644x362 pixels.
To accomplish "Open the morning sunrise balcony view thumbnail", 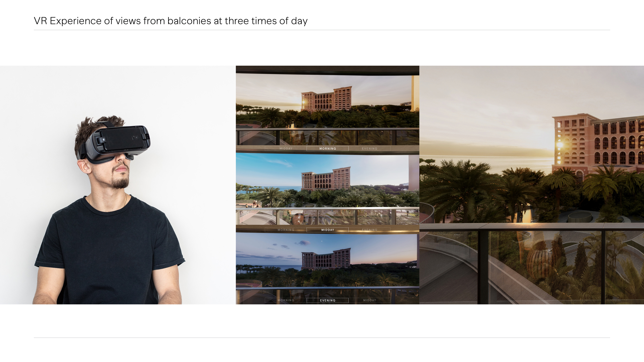I will [x=328, y=110].
